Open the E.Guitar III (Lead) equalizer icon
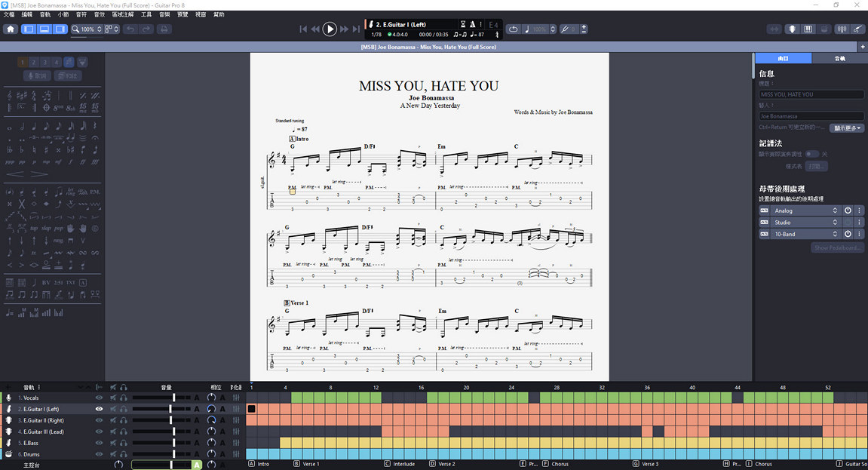This screenshot has height=470, width=868. click(236, 432)
